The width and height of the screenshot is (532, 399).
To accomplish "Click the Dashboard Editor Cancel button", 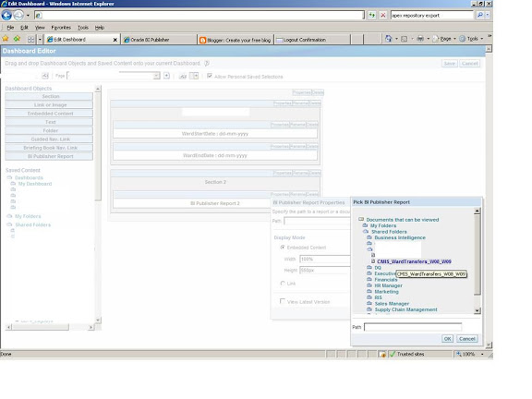I will [470, 64].
